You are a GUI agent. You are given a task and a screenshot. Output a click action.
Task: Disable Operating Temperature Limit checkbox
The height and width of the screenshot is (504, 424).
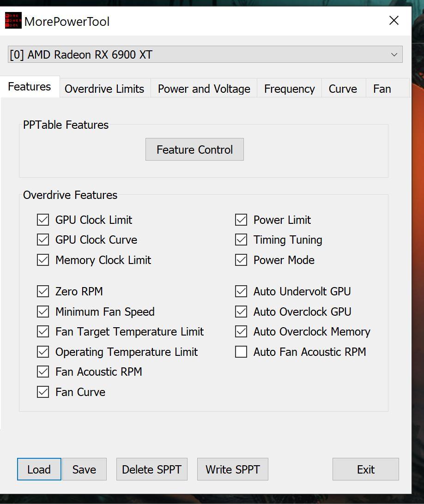[43, 352]
